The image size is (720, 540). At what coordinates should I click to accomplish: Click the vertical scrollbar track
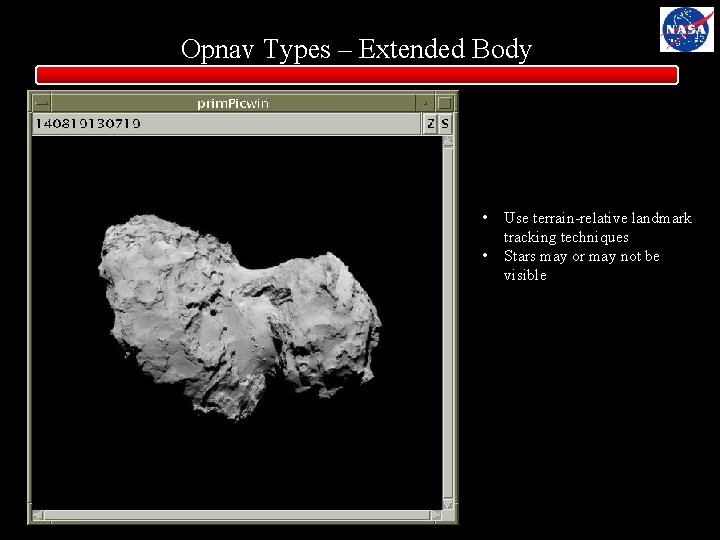click(x=448, y=323)
